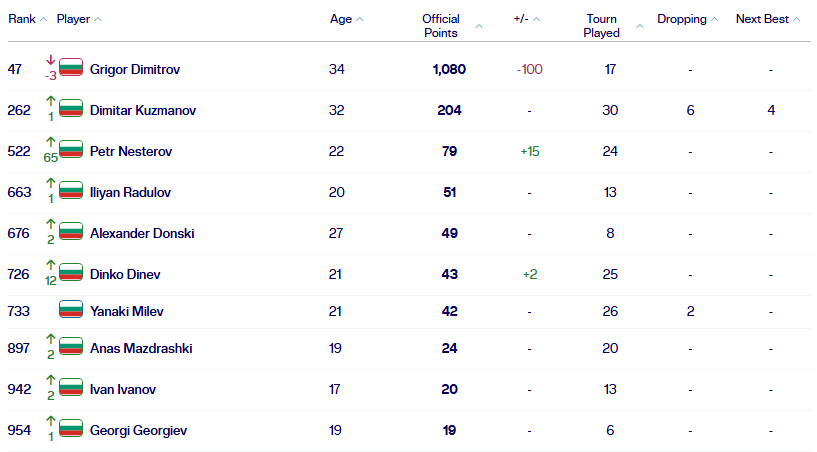Viewport: 817px width, 452px height.
Task: Click the flag icon beside Ivan Ivanov
Action: pyautogui.click(x=71, y=387)
